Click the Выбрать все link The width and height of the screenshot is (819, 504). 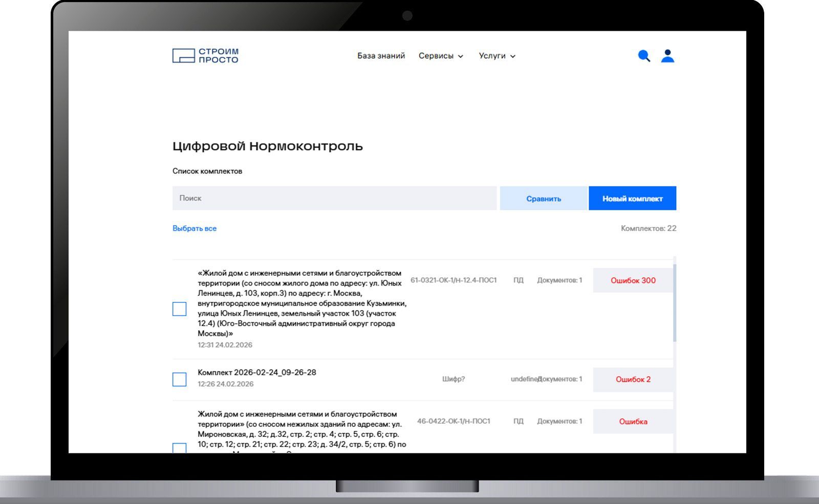(195, 228)
